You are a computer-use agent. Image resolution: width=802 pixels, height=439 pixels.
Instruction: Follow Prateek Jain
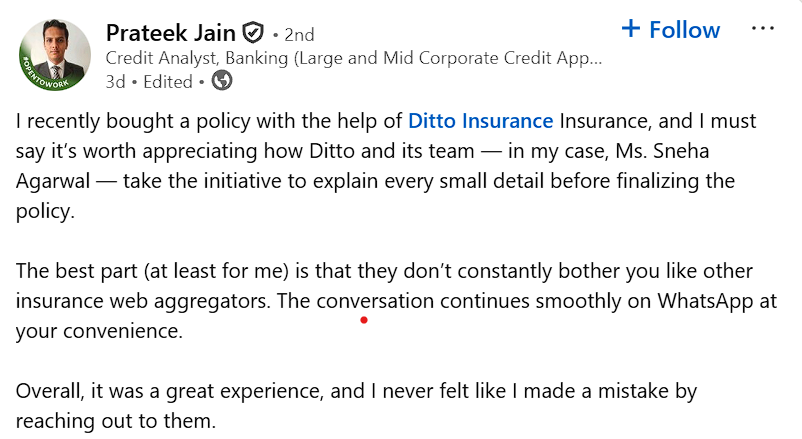pos(671,30)
